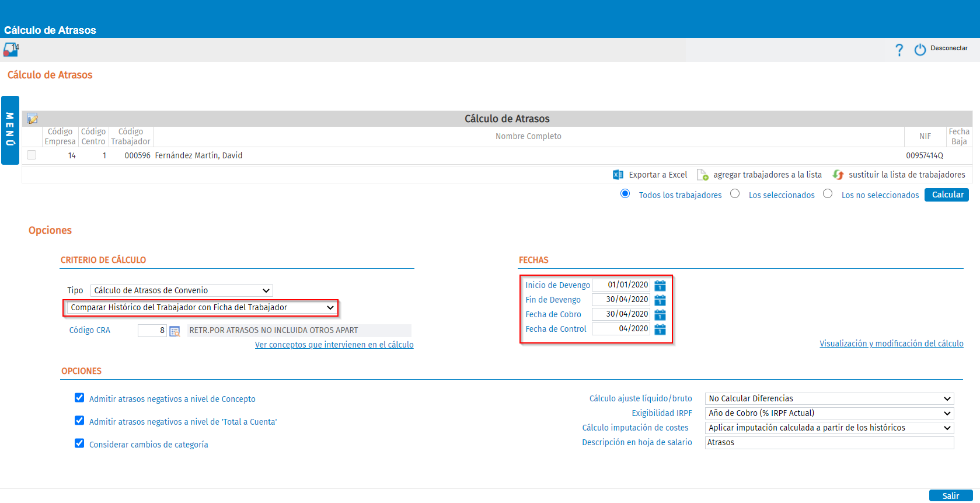Open calendar picker for Inicio de Devengo
This screenshot has height=503, width=980.
pos(660,285)
